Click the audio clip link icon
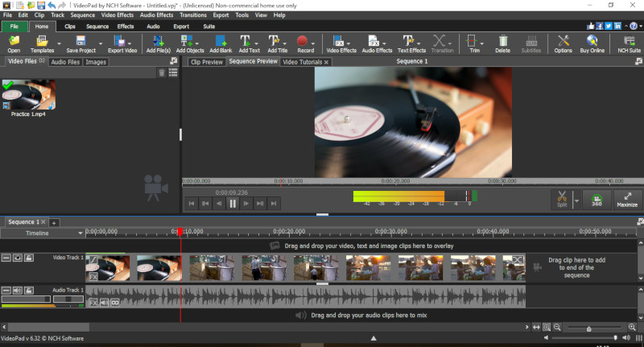This screenshot has height=347, width=644. coord(115,303)
